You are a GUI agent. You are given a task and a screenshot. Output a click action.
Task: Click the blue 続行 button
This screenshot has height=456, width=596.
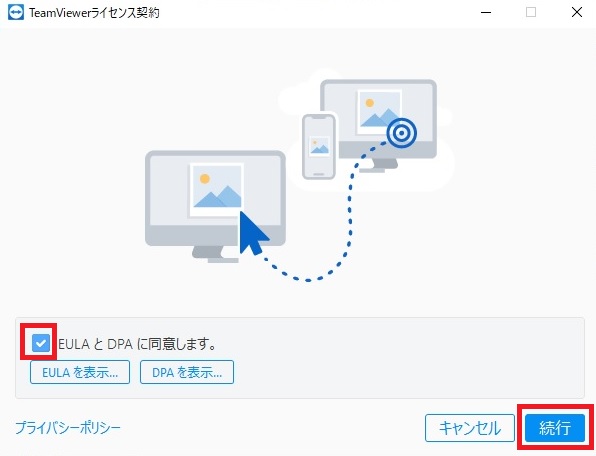coord(555,428)
